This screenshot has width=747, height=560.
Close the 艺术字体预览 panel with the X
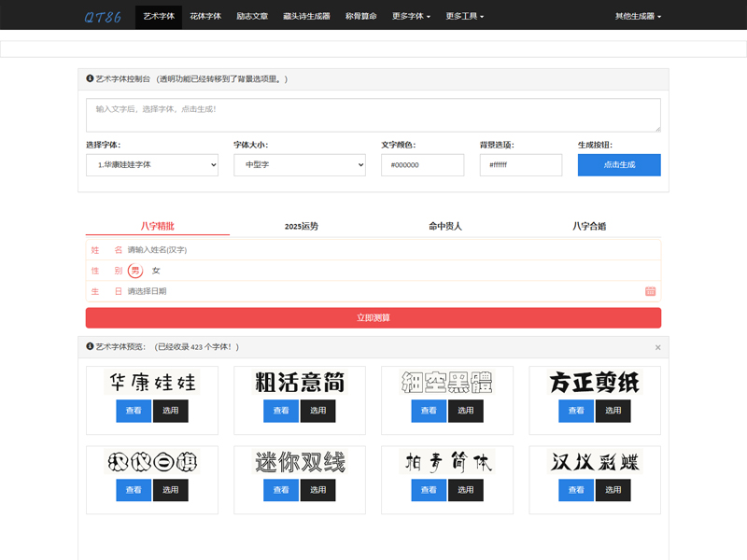pos(657,347)
